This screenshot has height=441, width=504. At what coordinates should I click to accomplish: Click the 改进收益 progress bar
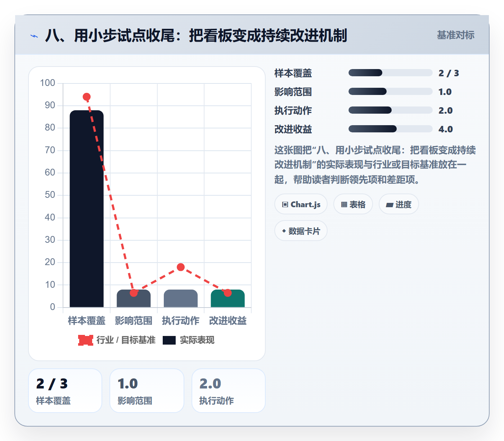[x=390, y=129]
